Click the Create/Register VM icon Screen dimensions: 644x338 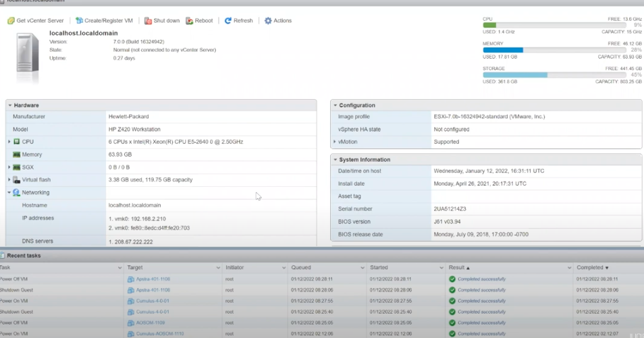pos(79,21)
